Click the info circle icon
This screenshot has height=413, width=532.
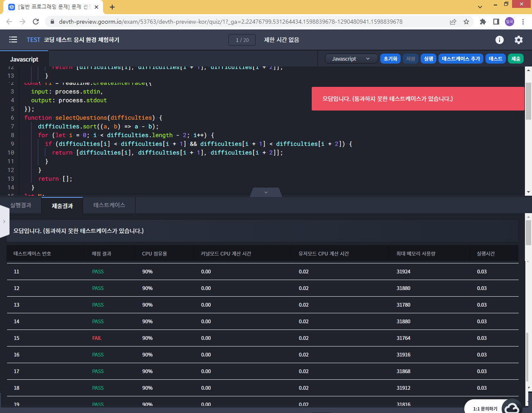(x=500, y=39)
